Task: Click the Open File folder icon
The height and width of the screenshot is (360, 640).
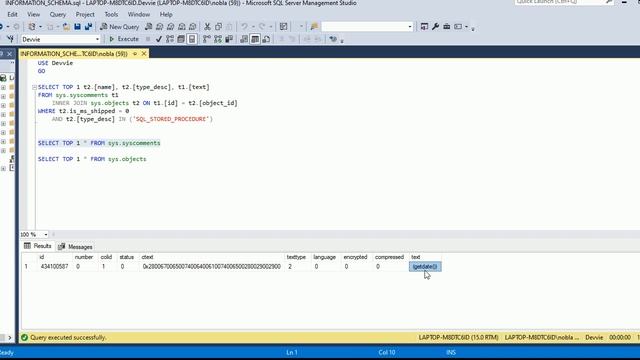Action: (66, 27)
